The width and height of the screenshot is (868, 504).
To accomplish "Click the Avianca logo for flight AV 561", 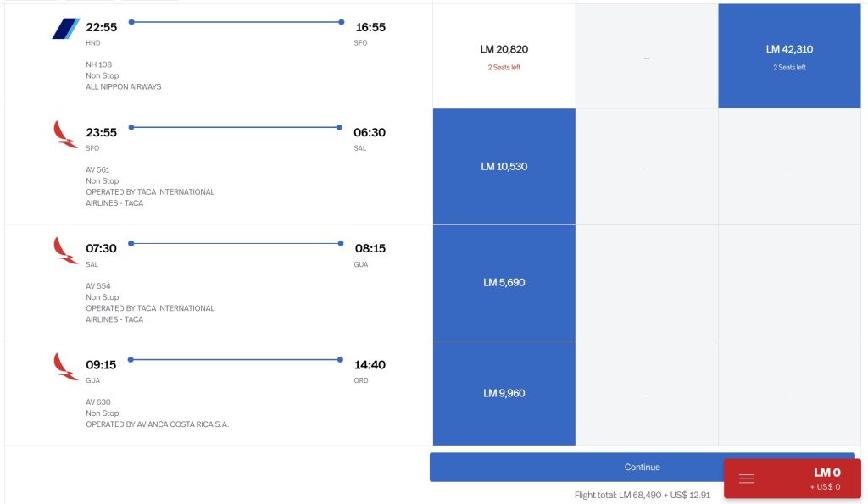I will pos(65,134).
